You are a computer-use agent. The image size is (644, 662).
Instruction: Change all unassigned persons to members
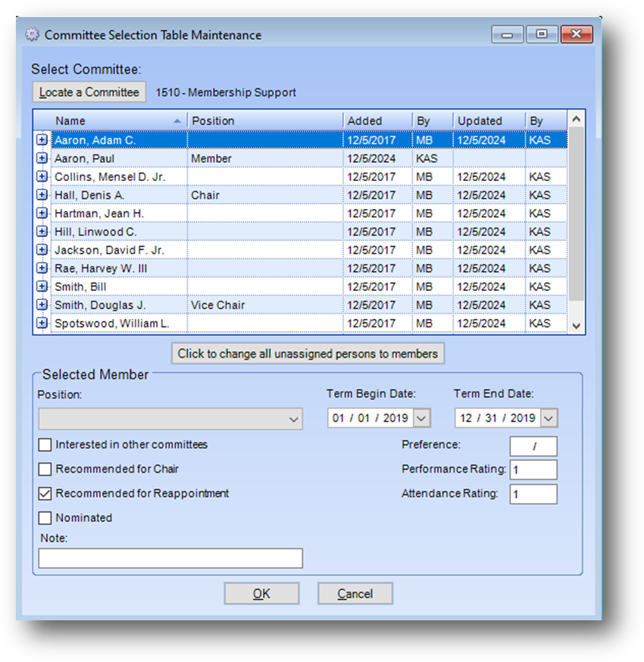(x=308, y=354)
